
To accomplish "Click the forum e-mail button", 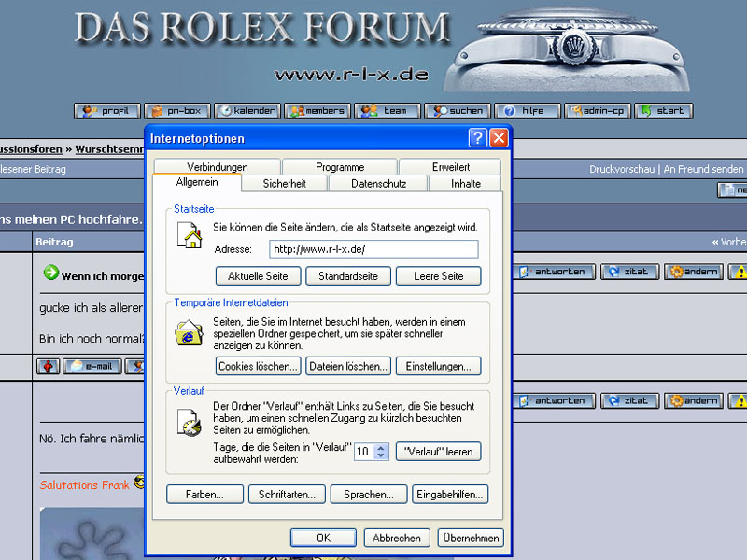I will pyautogui.click(x=92, y=367).
